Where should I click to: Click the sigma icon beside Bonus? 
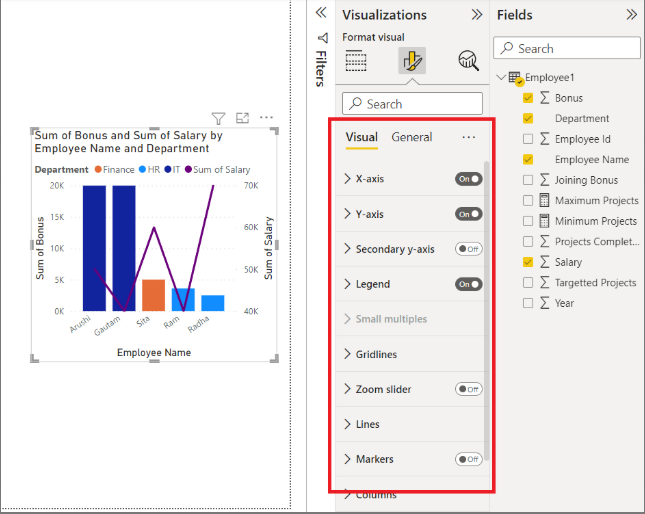click(545, 98)
